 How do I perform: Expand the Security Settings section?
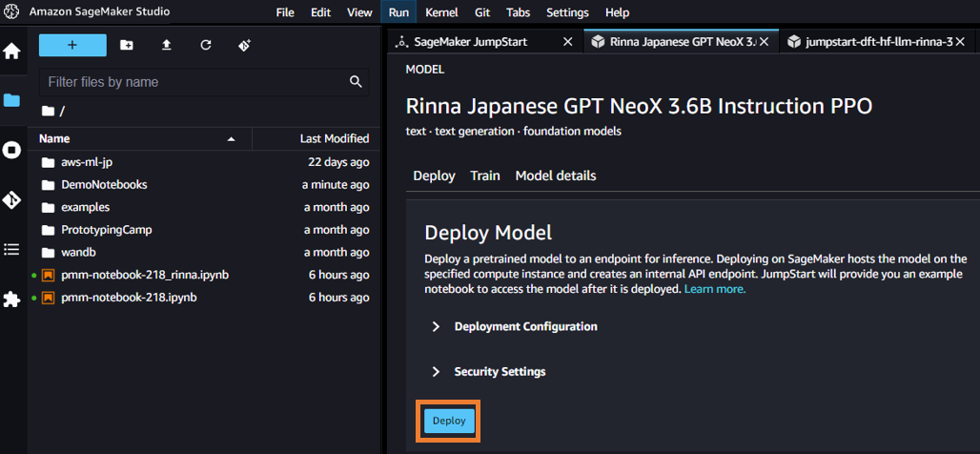[x=500, y=371]
